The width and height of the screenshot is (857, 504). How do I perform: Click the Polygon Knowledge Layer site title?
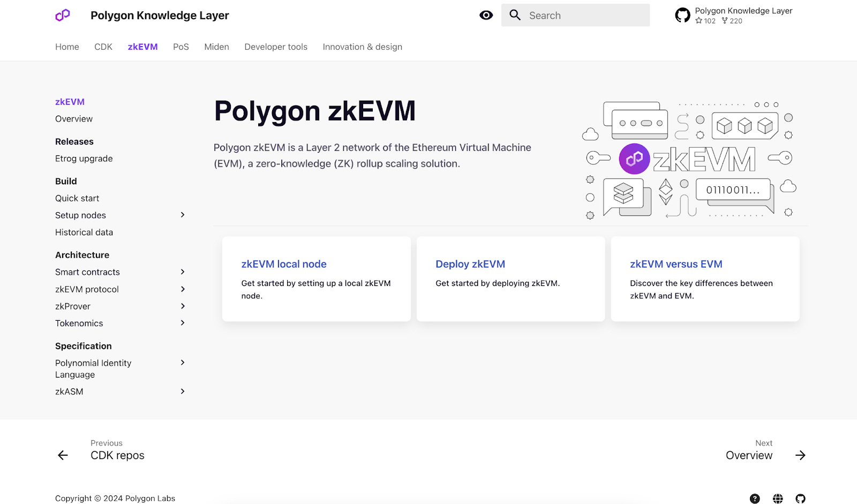160,16
